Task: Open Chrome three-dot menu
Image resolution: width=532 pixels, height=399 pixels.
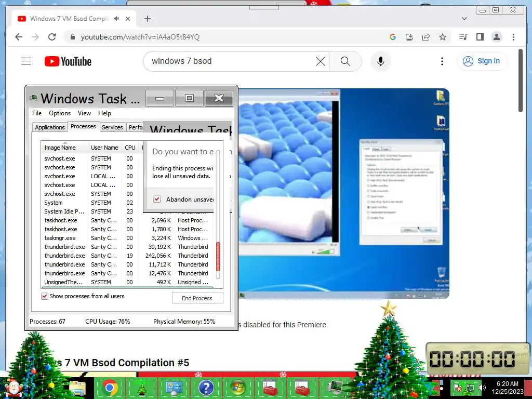Action: pos(513,37)
